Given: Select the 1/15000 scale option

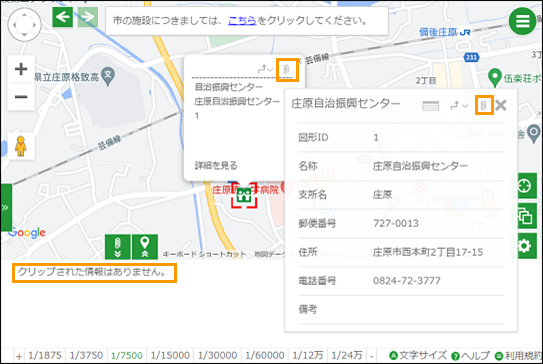Looking at the screenshot, I should [x=170, y=355].
